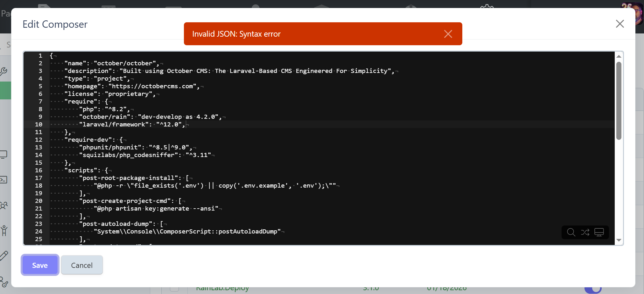Click the "require-dev" key in the code
The image size is (644, 294).
point(89,140)
